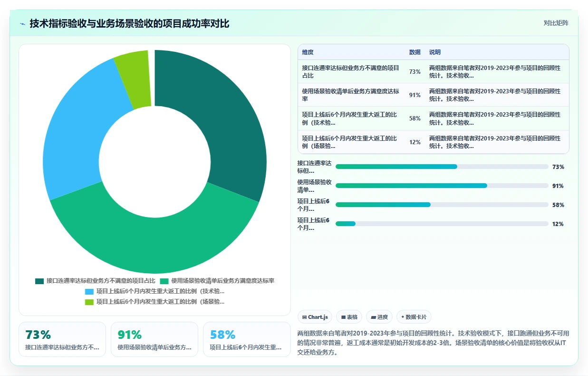
Task: Click the summary paragraph below tag buttons
Action: pos(433,343)
